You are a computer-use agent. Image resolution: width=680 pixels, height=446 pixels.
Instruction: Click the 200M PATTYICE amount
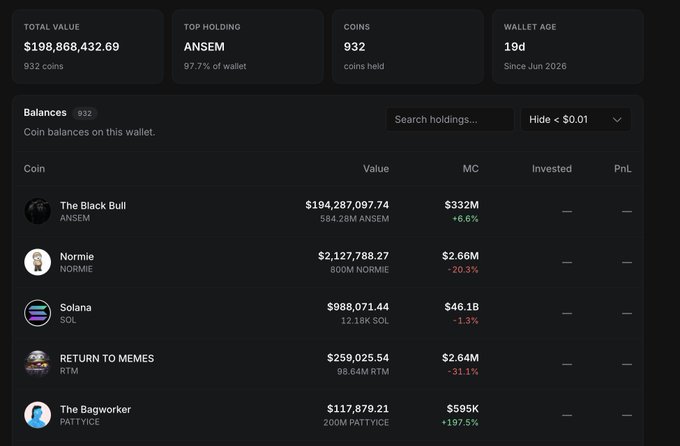[356, 423]
